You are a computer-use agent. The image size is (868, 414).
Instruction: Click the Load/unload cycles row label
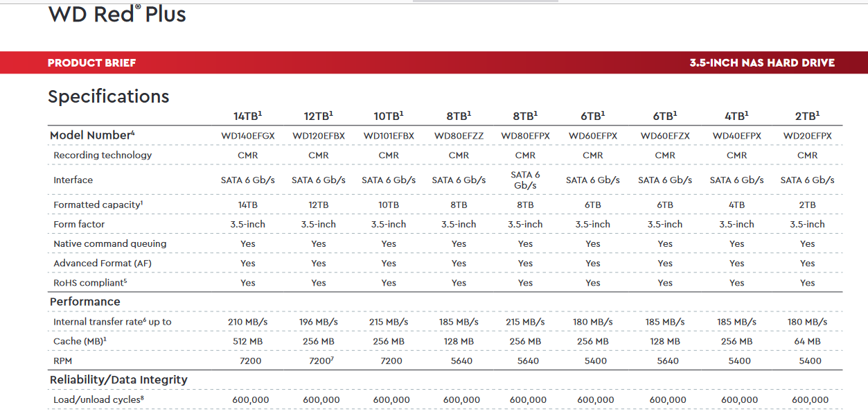(98, 399)
